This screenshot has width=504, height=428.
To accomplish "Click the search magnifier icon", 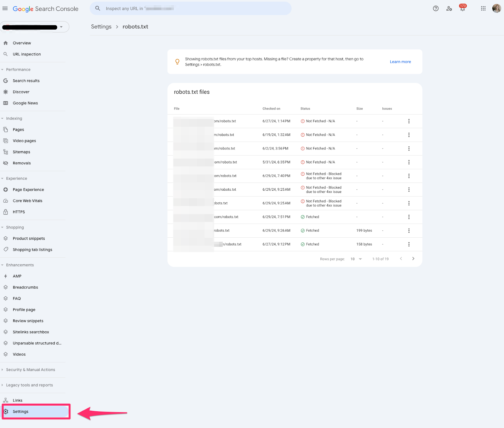I will pyautogui.click(x=98, y=8).
